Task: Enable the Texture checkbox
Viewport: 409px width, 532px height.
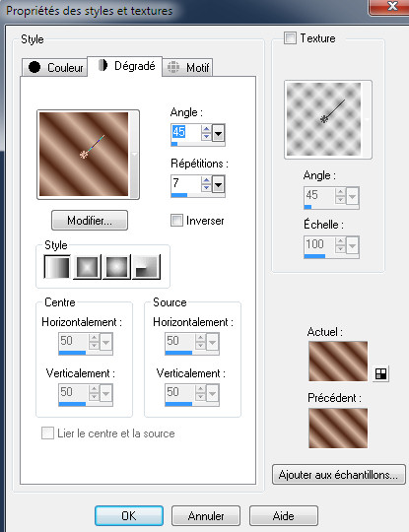Action: pos(290,38)
